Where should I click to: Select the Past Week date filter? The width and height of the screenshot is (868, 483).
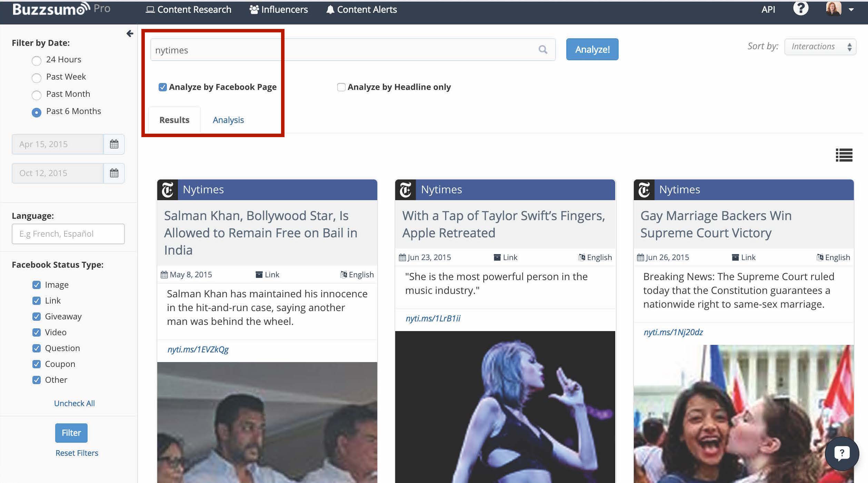click(36, 78)
